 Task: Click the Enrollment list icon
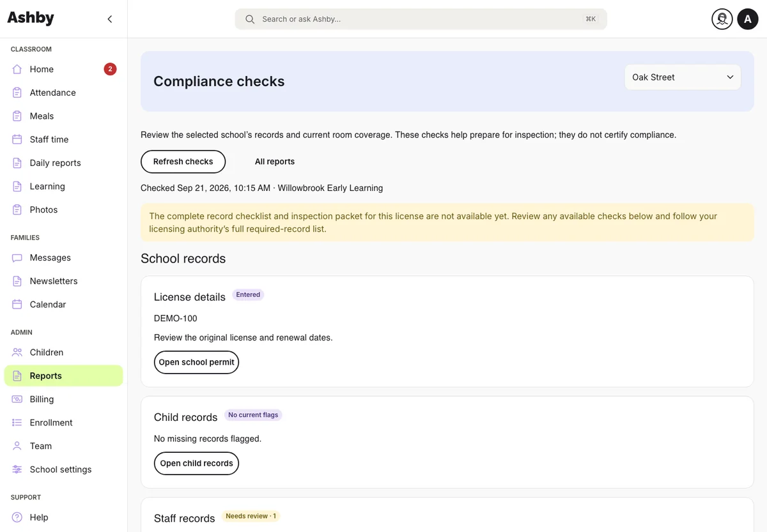pyautogui.click(x=17, y=423)
